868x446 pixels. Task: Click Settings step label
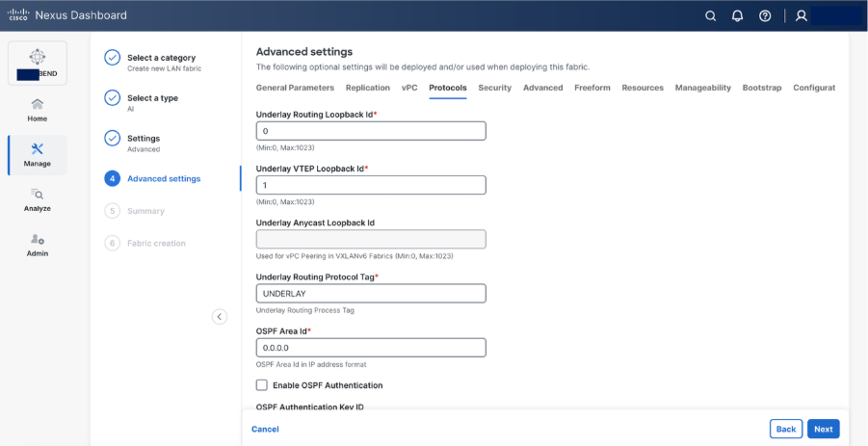[x=144, y=139]
